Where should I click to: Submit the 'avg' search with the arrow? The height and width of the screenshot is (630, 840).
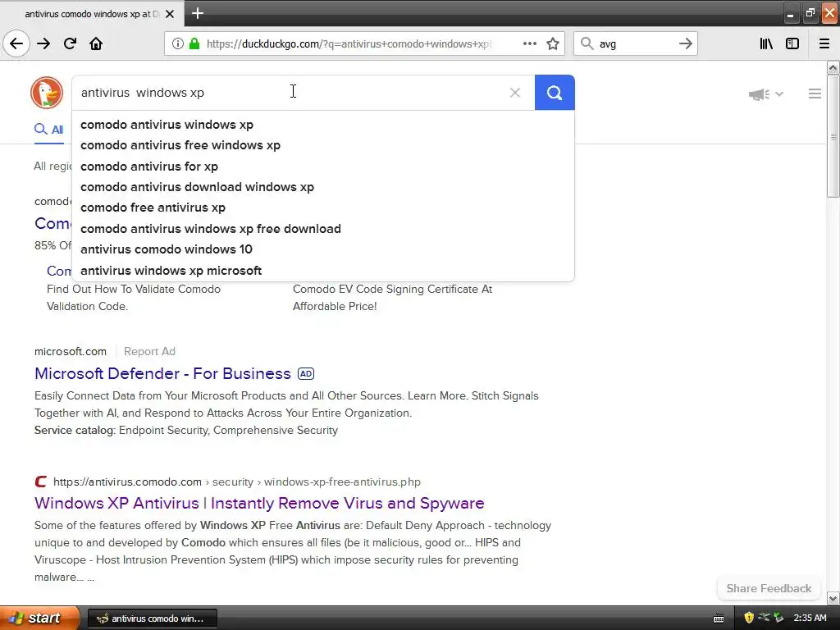tap(685, 43)
